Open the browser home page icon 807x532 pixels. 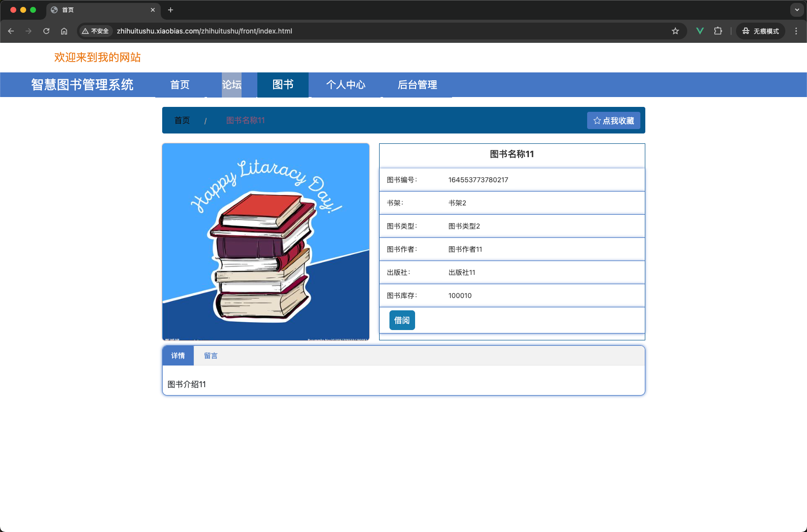tap(64, 31)
